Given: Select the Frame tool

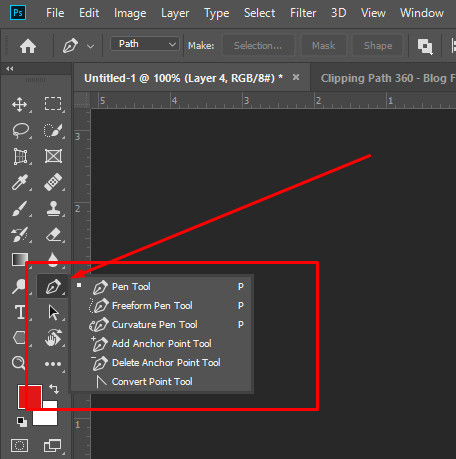Looking at the screenshot, I should pyautogui.click(x=53, y=156).
